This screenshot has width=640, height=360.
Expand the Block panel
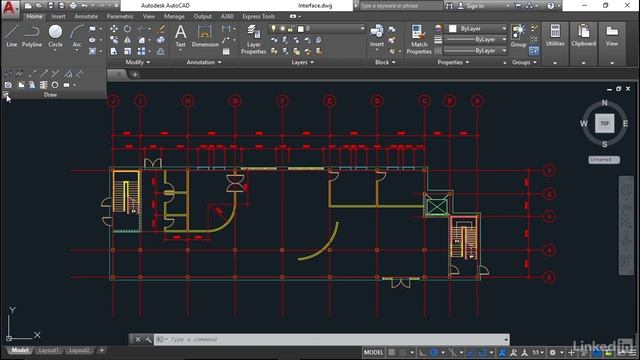[385, 62]
